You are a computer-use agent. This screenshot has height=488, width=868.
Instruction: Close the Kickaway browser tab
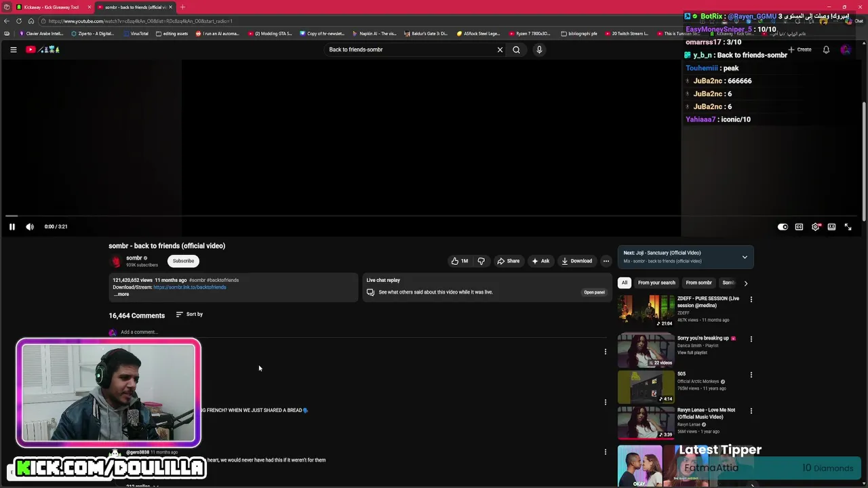click(89, 7)
